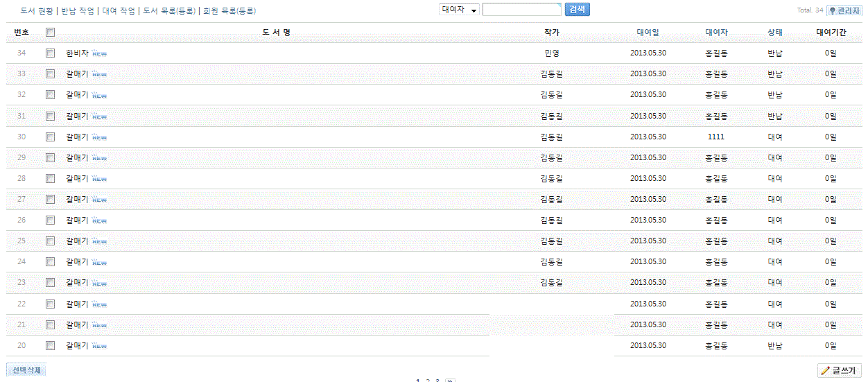Click the New badge in row 26
The width and height of the screenshot is (868, 382).
tap(99, 220)
